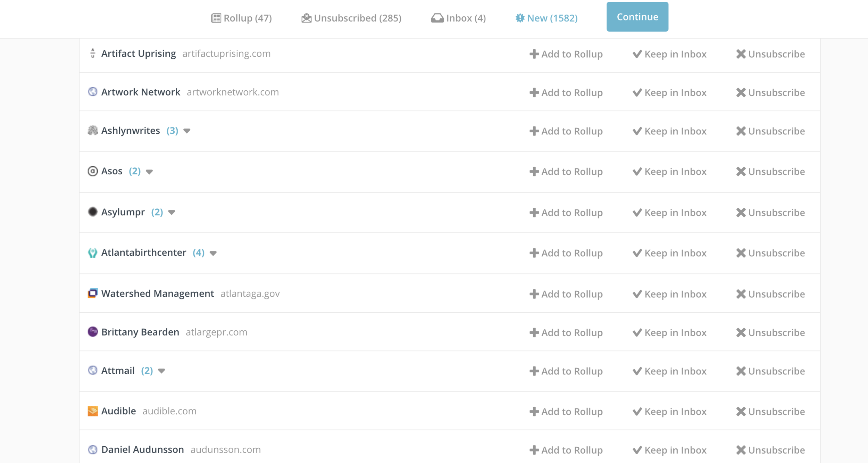Keep Audible in Inbox
Screen dimensions: 868x463
pyautogui.click(x=669, y=412)
